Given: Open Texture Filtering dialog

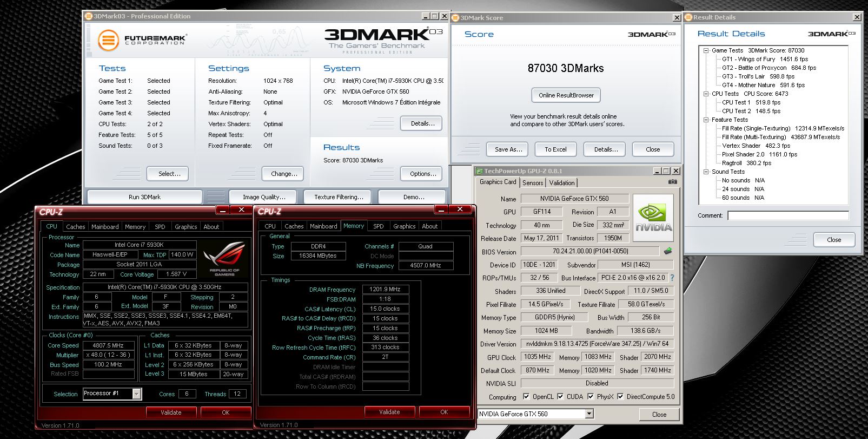Looking at the screenshot, I should [x=339, y=197].
